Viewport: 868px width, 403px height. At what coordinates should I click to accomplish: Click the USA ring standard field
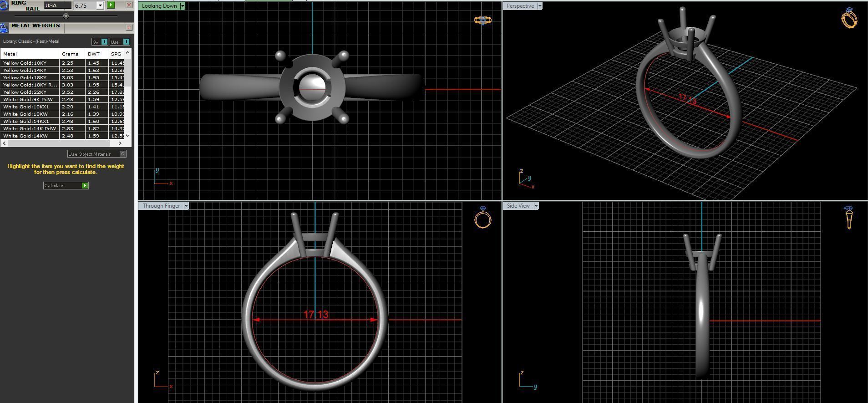(x=57, y=5)
